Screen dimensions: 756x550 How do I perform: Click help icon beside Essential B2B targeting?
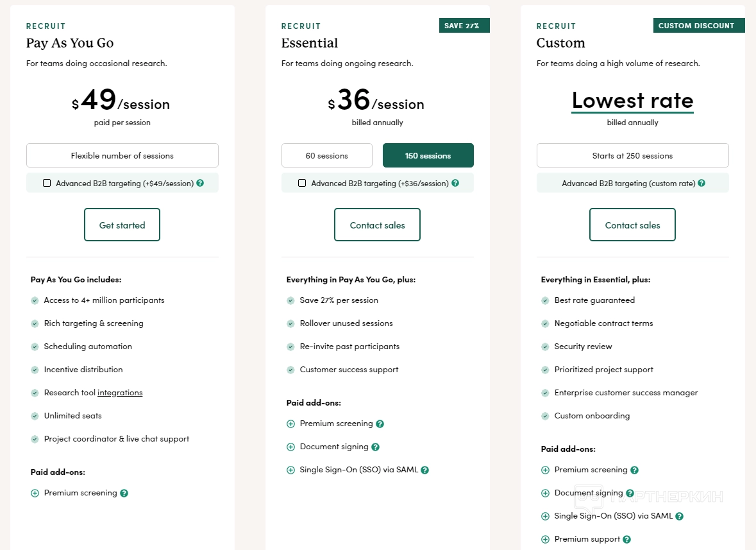(x=455, y=183)
